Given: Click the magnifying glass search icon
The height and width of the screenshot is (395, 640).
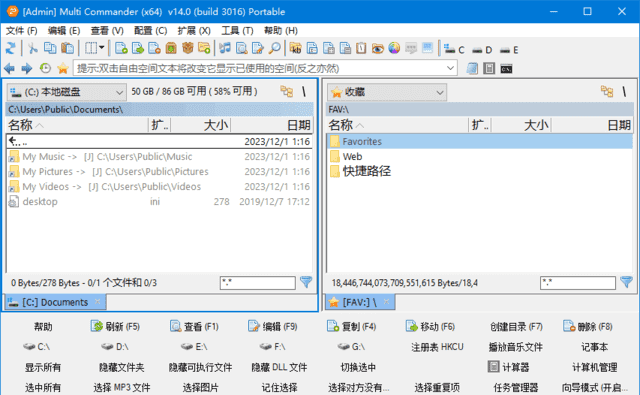Looking at the screenshot, I should tap(275, 49).
